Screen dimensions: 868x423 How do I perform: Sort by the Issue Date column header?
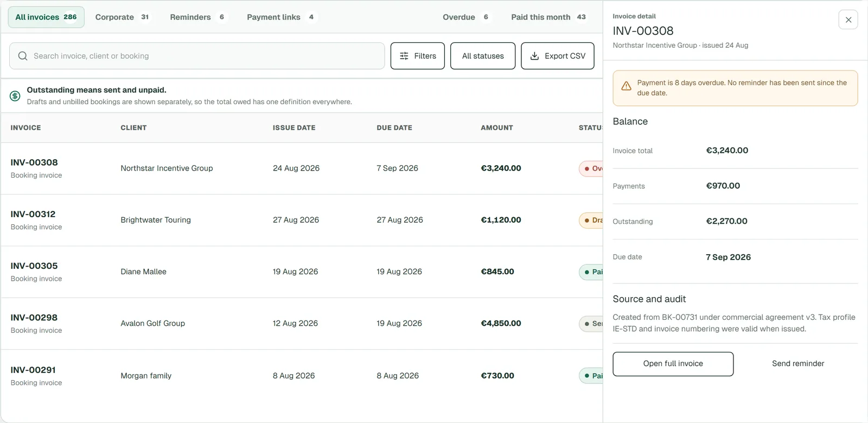coord(294,128)
